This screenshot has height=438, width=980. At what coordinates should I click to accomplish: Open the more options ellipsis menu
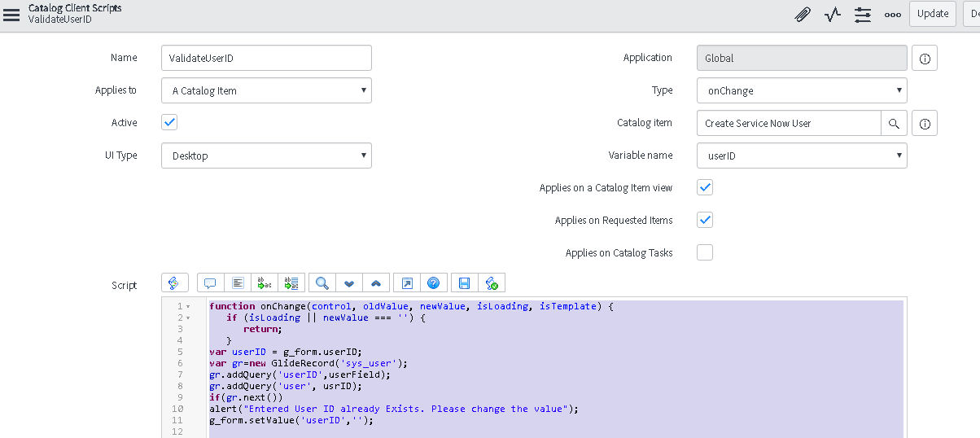coord(893,14)
